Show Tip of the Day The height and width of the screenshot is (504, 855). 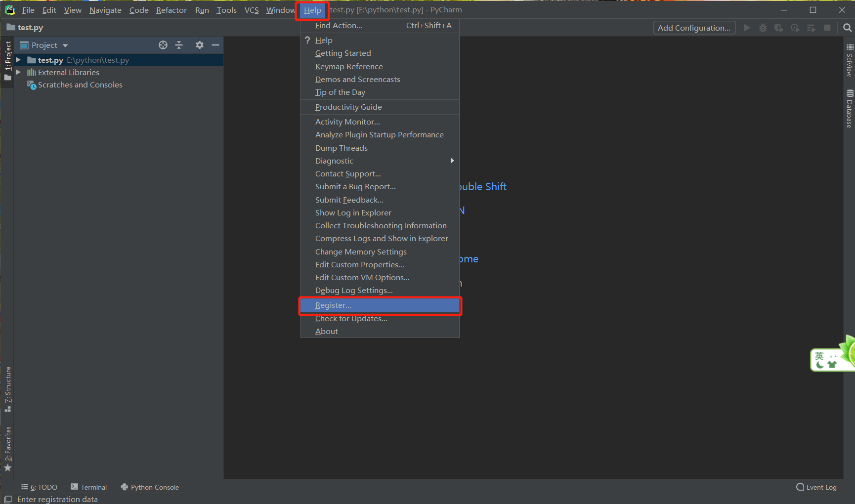tap(380, 92)
